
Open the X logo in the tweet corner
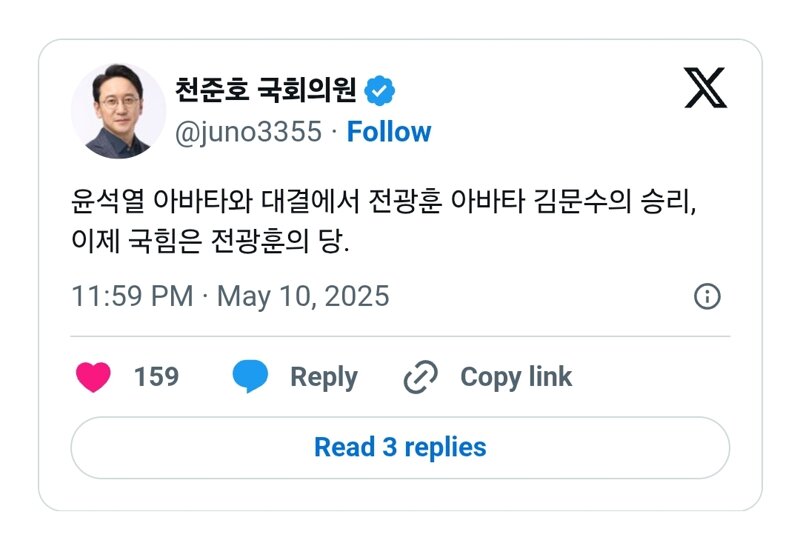coord(706,87)
